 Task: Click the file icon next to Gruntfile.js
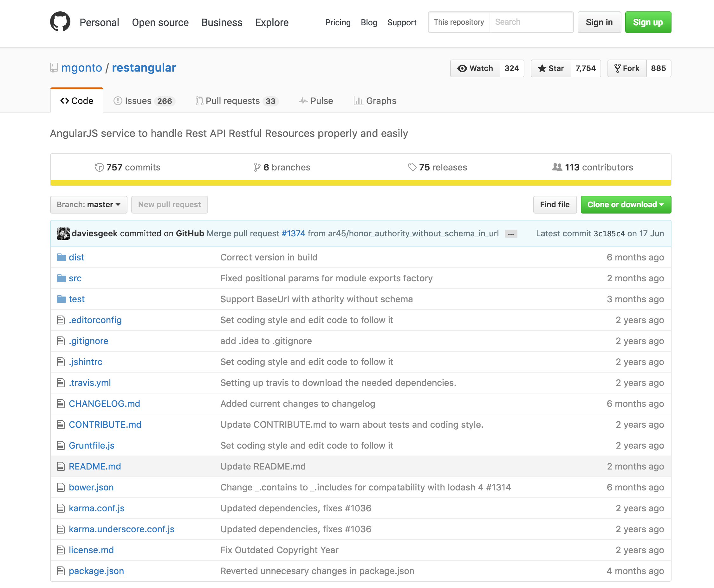[61, 445]
